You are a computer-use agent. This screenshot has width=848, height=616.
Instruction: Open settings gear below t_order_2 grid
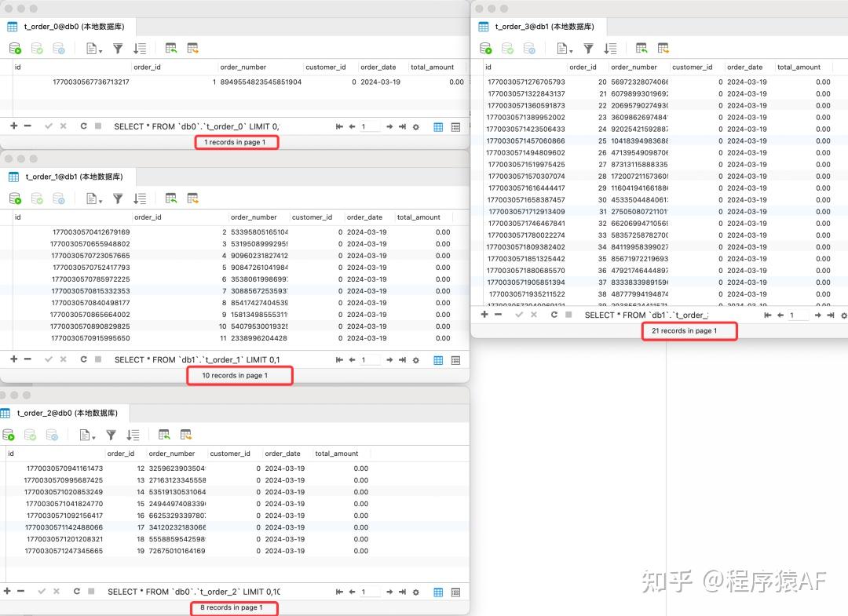click(415, 592)
